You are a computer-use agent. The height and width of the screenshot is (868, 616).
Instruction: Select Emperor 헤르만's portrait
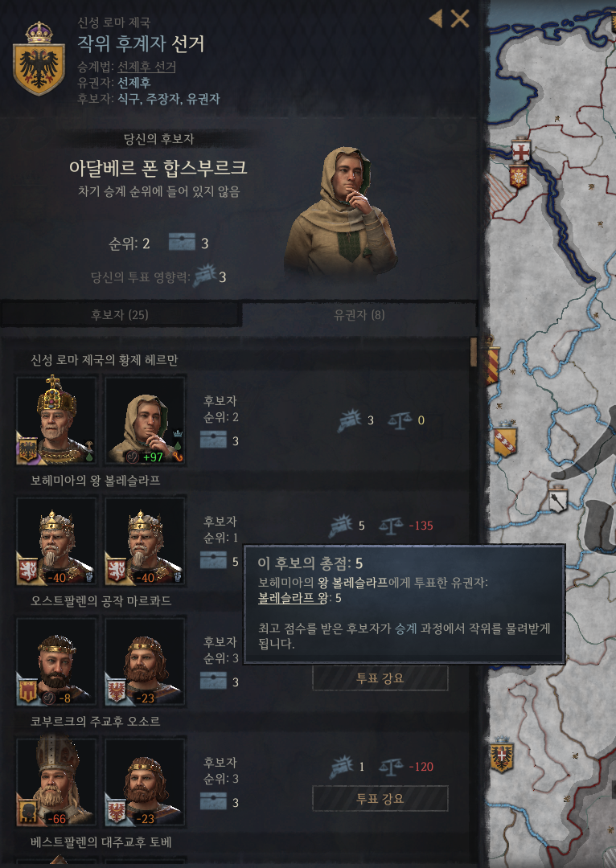coord(56,420)
